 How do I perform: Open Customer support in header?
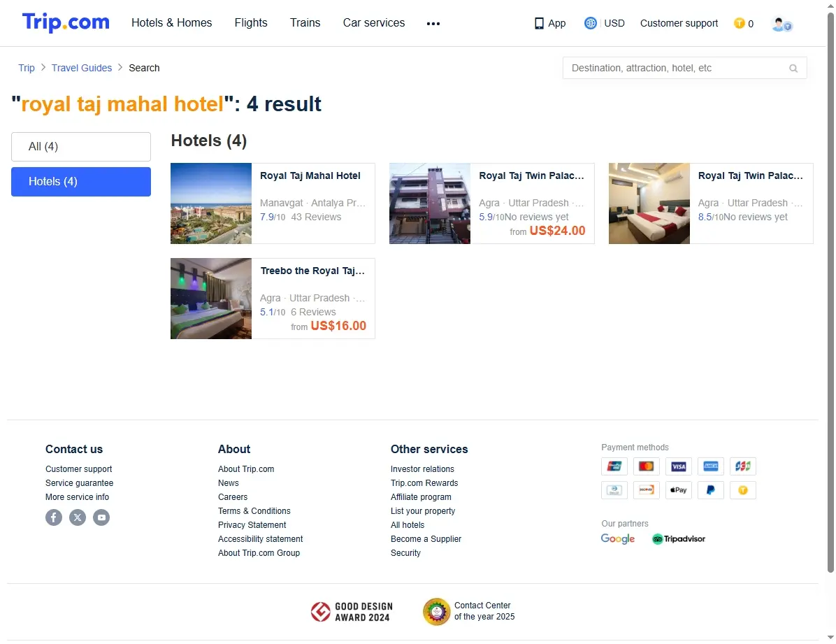[x=679, y=24]
